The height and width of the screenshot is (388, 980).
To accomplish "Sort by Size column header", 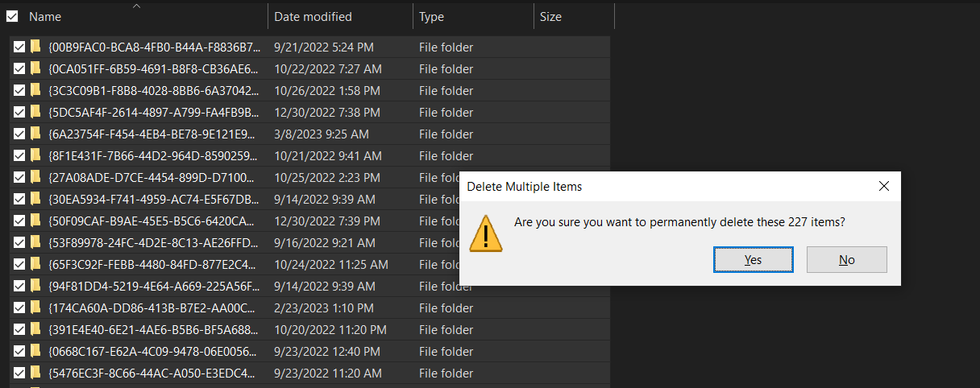I will click(550, 17).
